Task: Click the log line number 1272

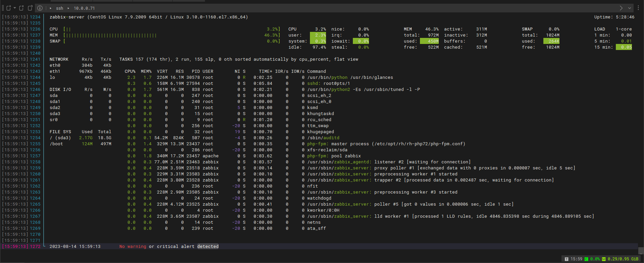Action: tap(35, 247)
